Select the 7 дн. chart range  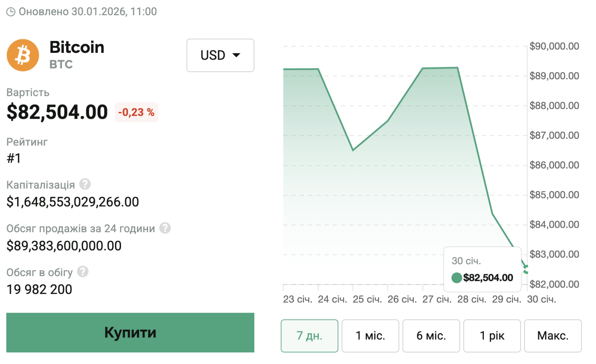click(x=309, y=336)
